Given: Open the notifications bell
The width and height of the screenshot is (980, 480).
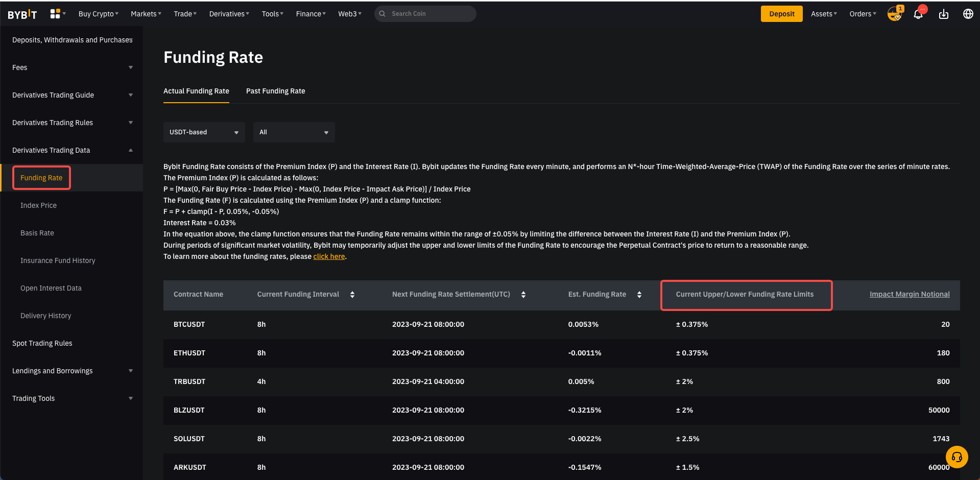Looking at the screenshot, I should tap(918, 14).
